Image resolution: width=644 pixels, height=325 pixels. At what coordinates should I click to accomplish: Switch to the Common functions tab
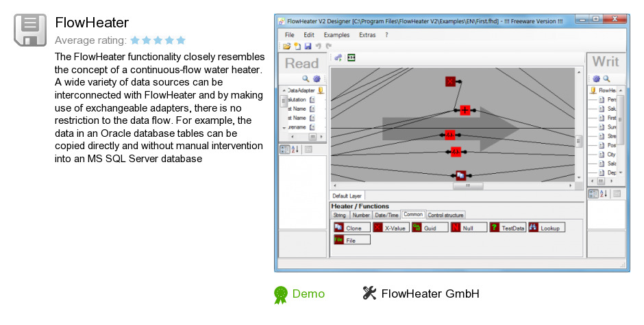413,215
